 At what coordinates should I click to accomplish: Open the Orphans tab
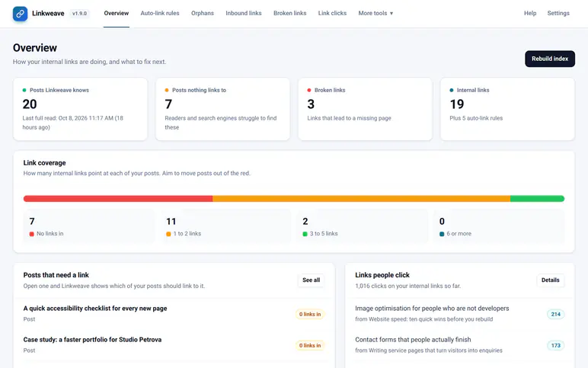203,13
